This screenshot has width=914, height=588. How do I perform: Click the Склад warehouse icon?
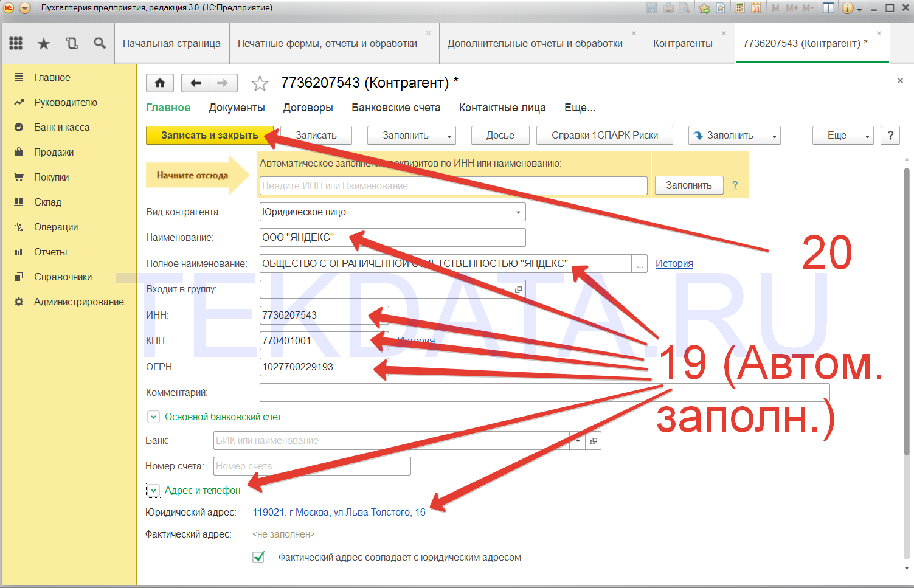point(19,202)
